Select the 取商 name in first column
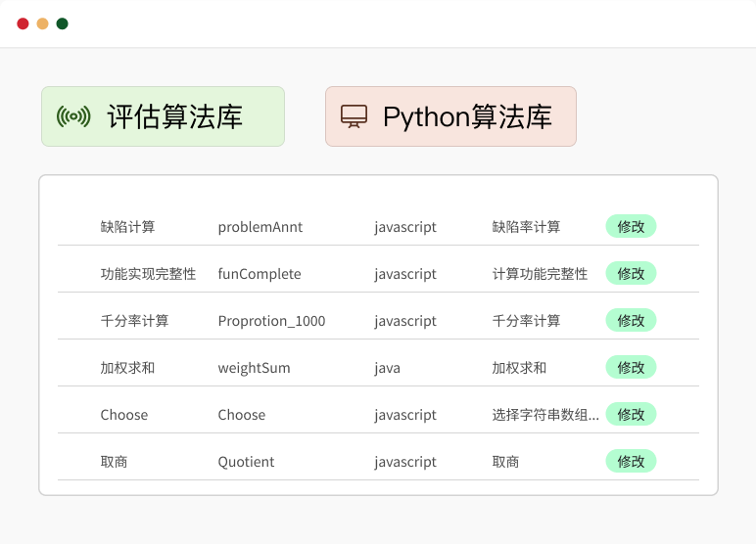 coord(114,462)
